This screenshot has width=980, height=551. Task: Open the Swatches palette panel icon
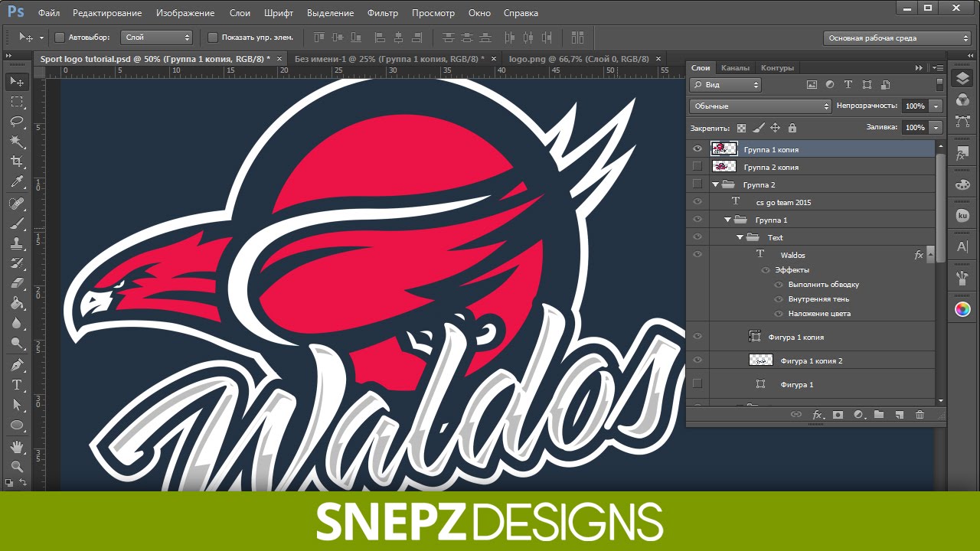(962, 184)
